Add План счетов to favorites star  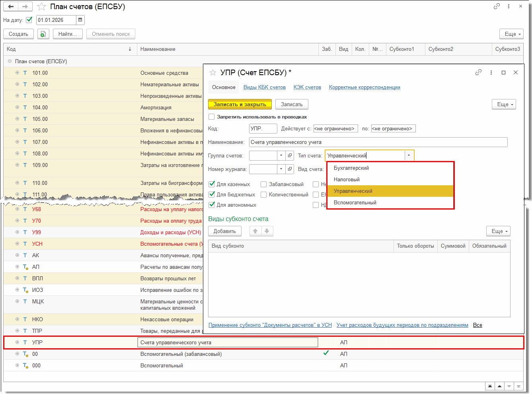click(x=41, y=7)
